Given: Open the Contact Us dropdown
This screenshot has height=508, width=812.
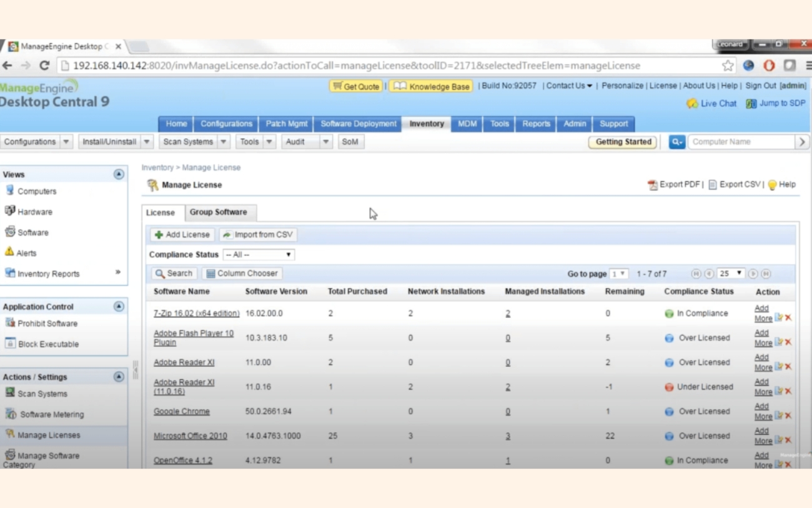Looking at the screenshot, I should click(569, 86).
